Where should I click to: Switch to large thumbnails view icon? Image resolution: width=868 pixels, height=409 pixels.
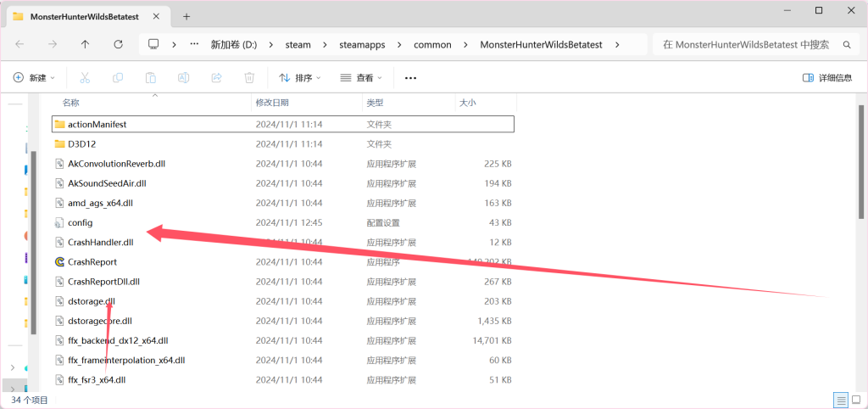point(856,400)
